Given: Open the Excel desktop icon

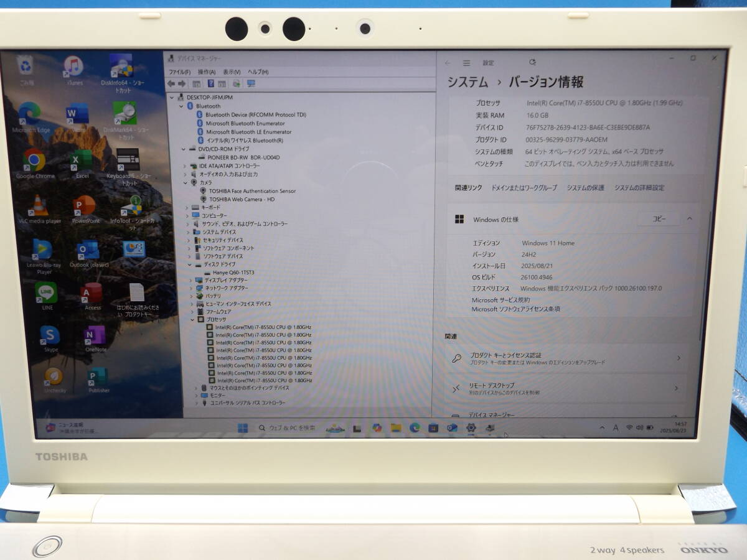Looking at the screenshot, I should (82, 164).
